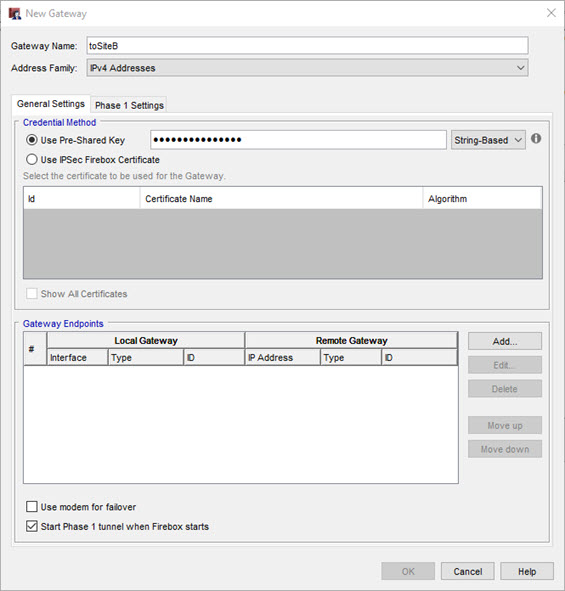Screen dimensions: 565x591
Task: Click the certificate Id column header
Action: 82,199
